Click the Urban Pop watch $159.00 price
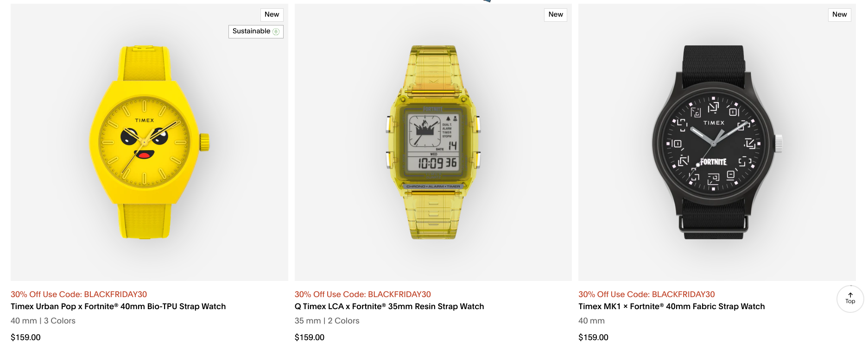The height and width of the screenshot is (342, 868). click(x=25, y=337)
